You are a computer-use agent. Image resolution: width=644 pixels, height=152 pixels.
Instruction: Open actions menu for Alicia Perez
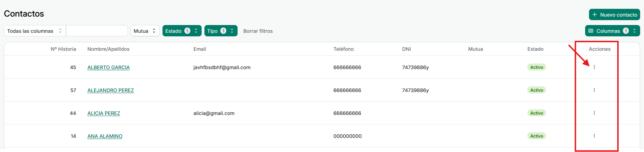pos(594,113)
